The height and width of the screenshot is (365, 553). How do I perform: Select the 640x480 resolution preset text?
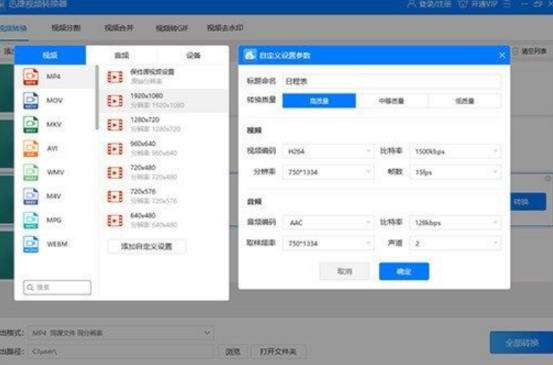click(143, 215)
